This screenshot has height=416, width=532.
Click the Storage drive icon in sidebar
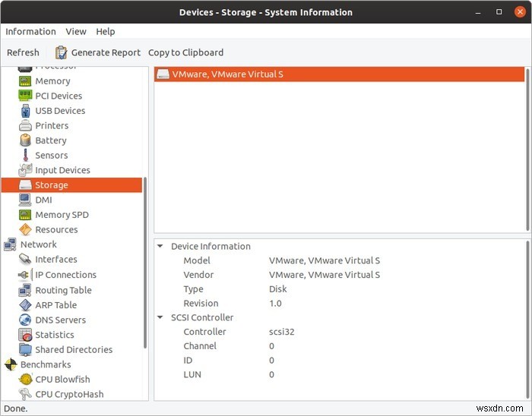pos(25,185)
